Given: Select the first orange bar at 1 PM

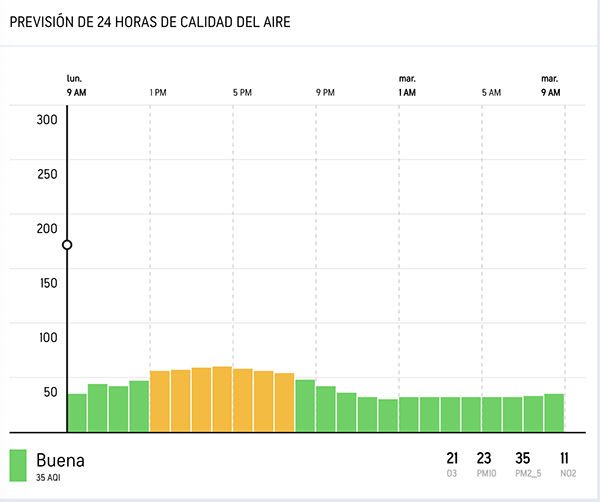Looking at the screenshot, I should 159,401.
